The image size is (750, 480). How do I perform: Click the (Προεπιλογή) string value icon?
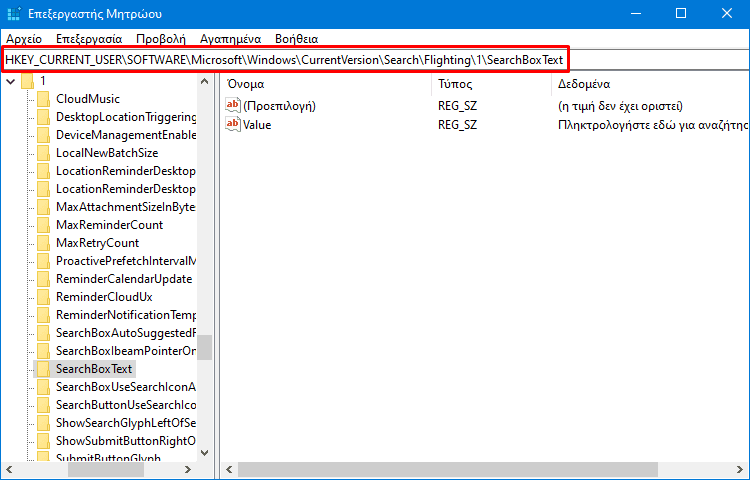(x=233, y=105)
